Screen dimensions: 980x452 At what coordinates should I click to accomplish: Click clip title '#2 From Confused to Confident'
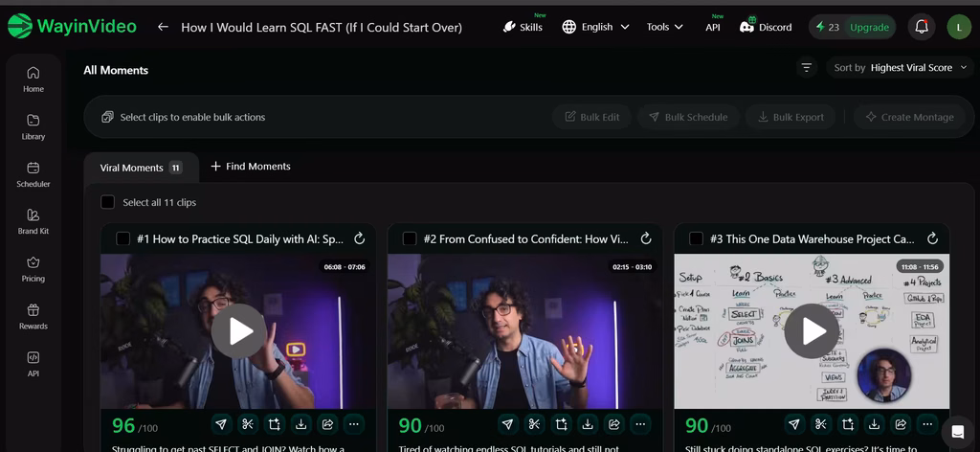point(526,238)
